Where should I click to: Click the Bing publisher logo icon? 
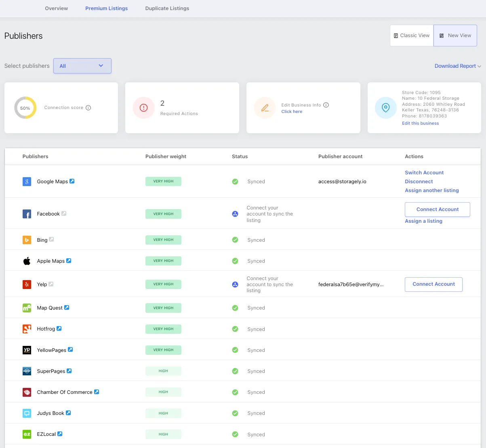pyautogui.click(x=27, y=240)
